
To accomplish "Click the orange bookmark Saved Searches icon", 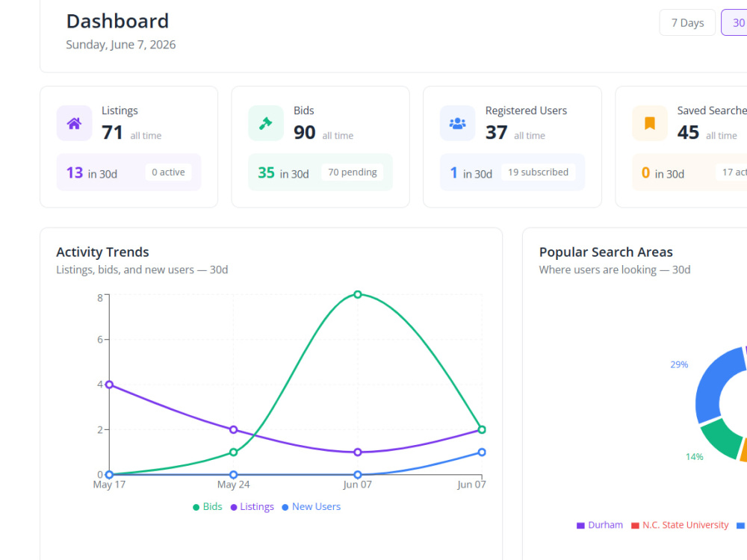I will pyautogui.click(x=649, y=123).
